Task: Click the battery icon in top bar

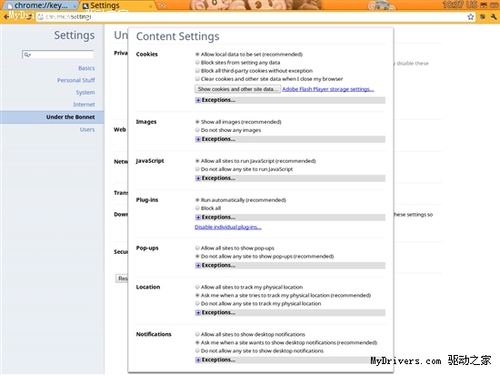Action: pos(494,5)
